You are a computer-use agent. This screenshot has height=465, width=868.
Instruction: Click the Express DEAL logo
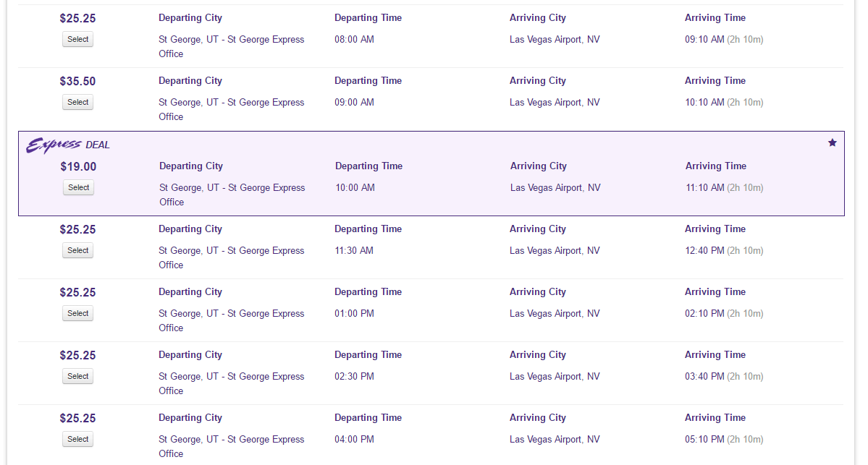click(68, 145)
